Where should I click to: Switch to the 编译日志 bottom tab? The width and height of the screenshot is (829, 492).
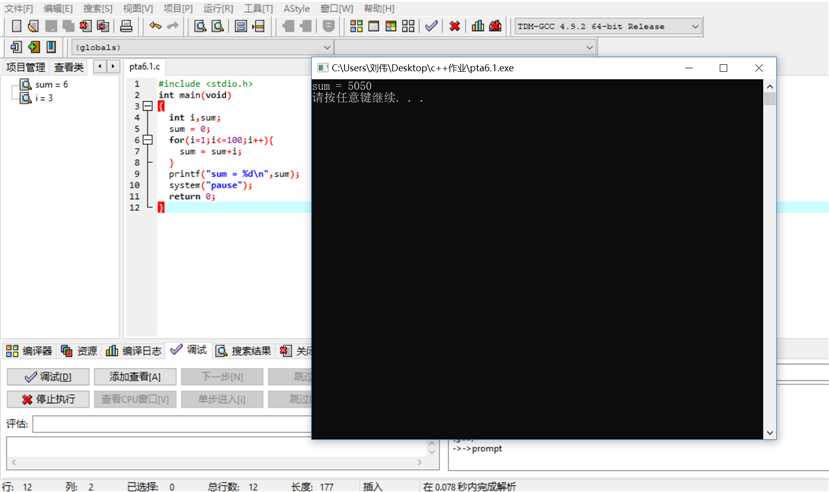(x=133, y=351)
